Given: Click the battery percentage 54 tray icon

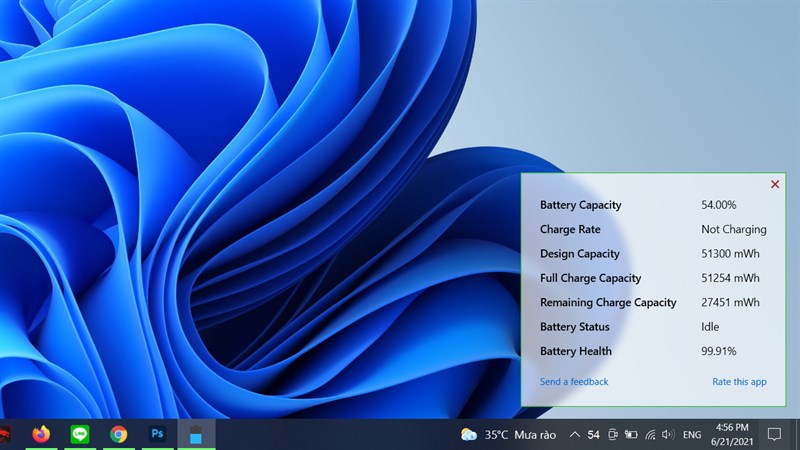Looking at the screenshot, I should point(593,435).
